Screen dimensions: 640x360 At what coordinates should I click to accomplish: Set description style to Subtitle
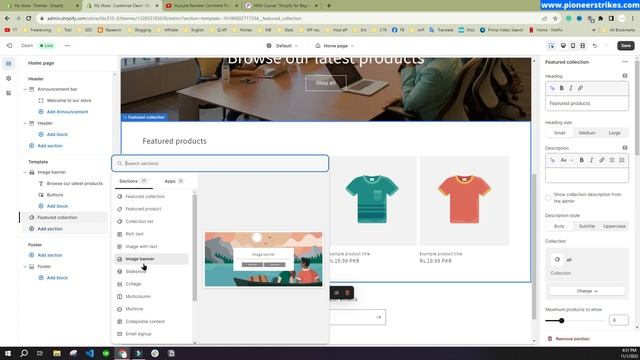(587, 226)
